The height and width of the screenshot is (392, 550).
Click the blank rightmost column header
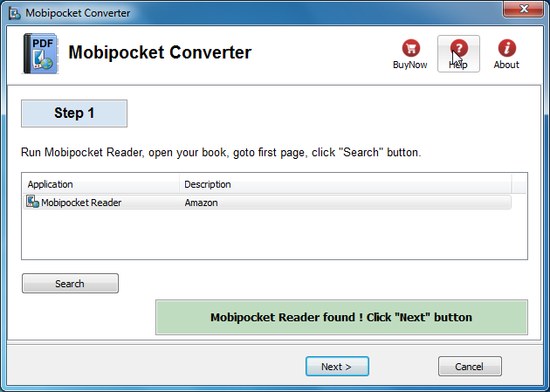519,184
